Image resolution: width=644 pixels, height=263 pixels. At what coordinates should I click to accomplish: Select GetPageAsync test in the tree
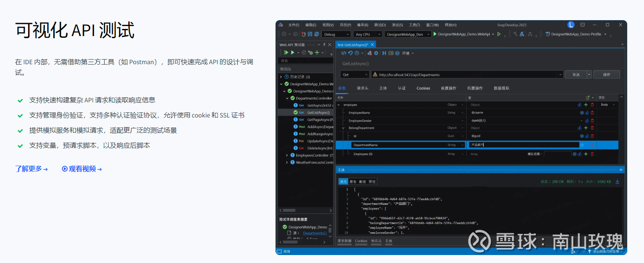click(313, 120)
